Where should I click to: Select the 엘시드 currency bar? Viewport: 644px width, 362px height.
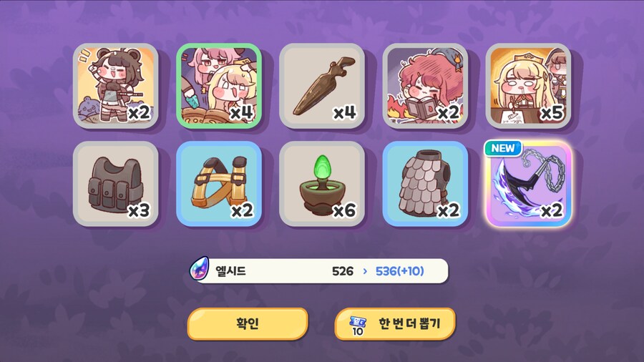pos(318,271)
